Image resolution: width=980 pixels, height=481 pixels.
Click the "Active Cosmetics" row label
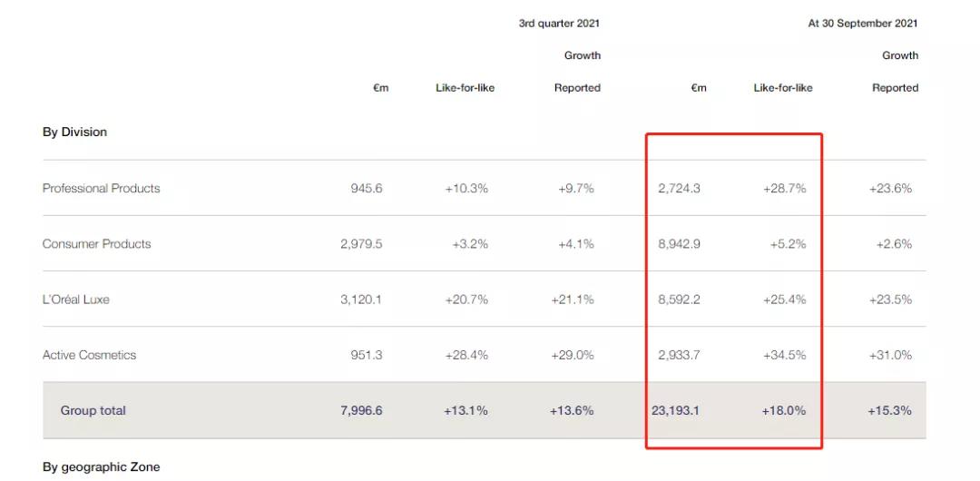click(x=89, y=355)
